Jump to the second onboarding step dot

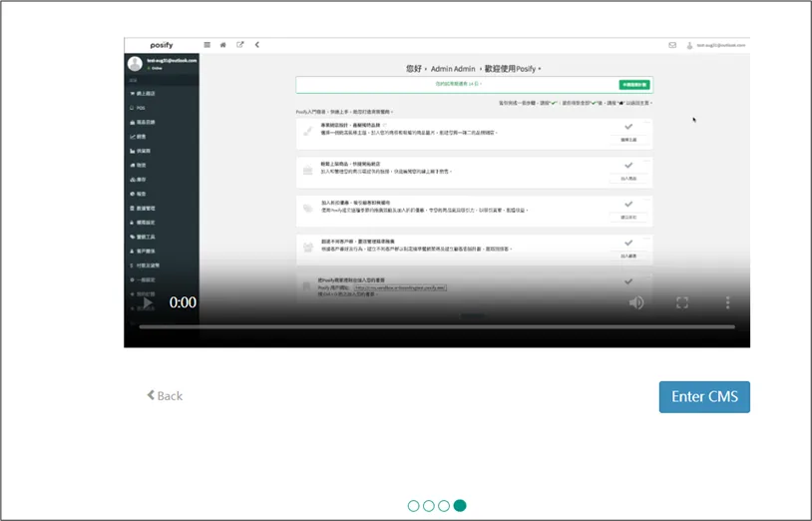tap(429, 505)
